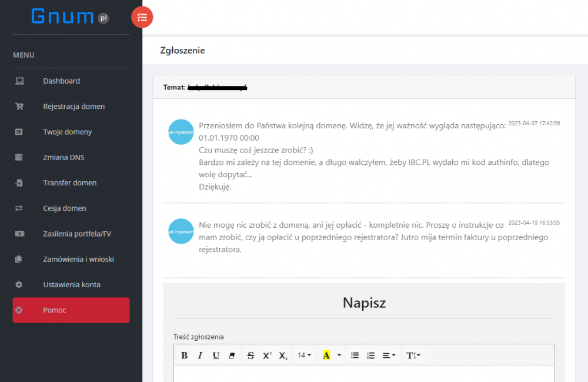Open the font size 14 dropdown
The width and height of the screenshot is (588, 382).
[304, 356]
